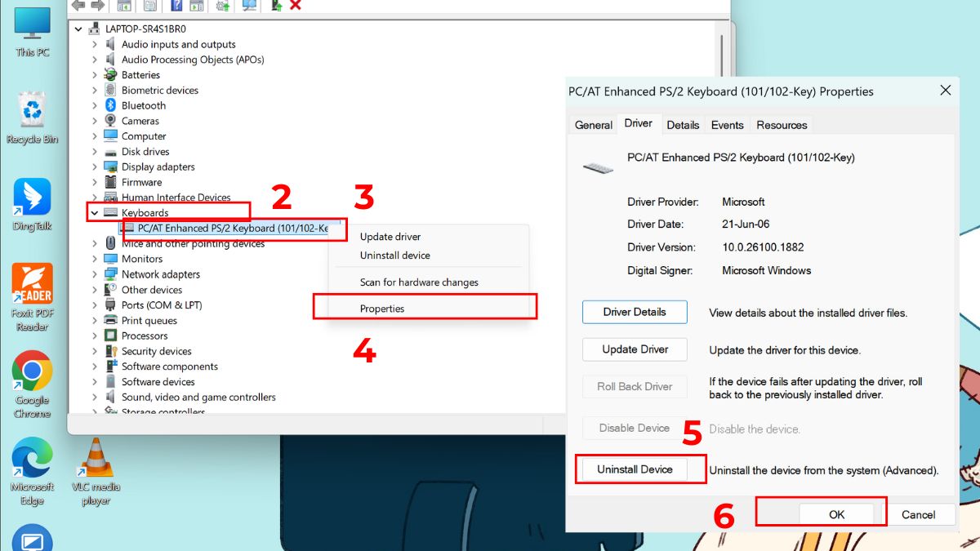This screenshot has height=551, width=980.
Task: Close the Keyboard Properties dialog
Action: pos(946,91)
